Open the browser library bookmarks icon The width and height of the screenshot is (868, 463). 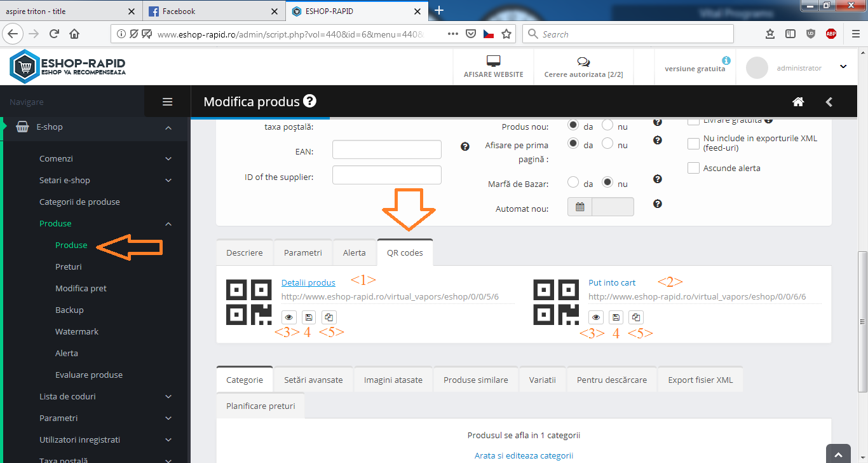770,34
